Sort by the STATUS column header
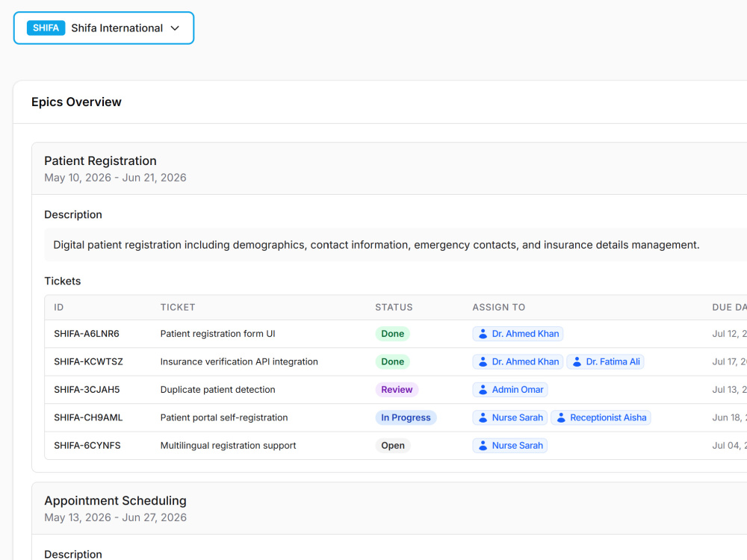Image resolution: width=747 pixels, height=560 pixels. pos(394,308)
